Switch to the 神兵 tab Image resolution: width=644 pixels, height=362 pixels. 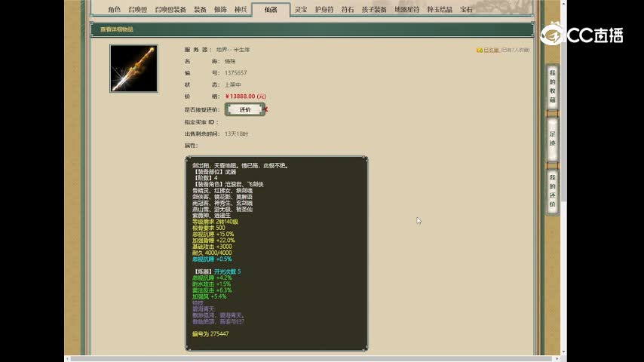[241, 10]
